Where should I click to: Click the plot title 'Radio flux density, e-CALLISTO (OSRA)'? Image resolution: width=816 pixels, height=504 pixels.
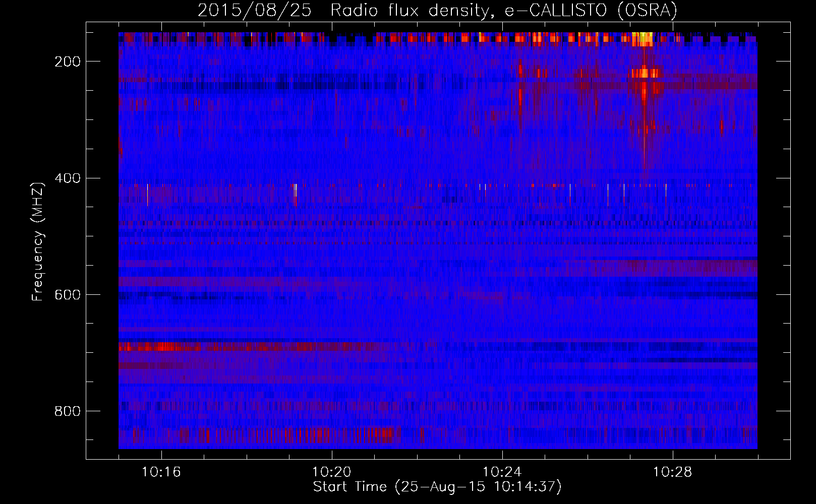click(504, 10)
